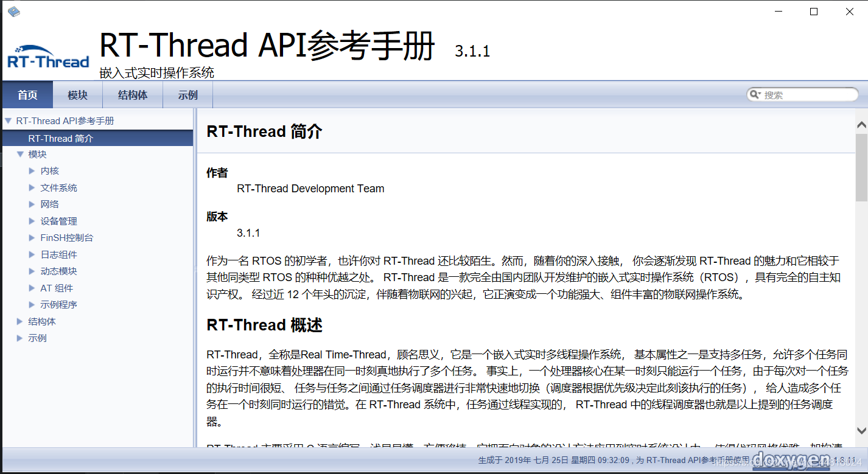
Task: Click the RT-Thread 概述 section heading
Action: (x=264, y=325)
